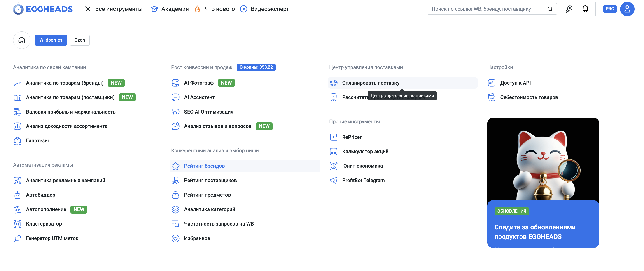Click the Рейтинг поставщиков icon
Screen dimensions: 644x271
click(x=175, y=181)
